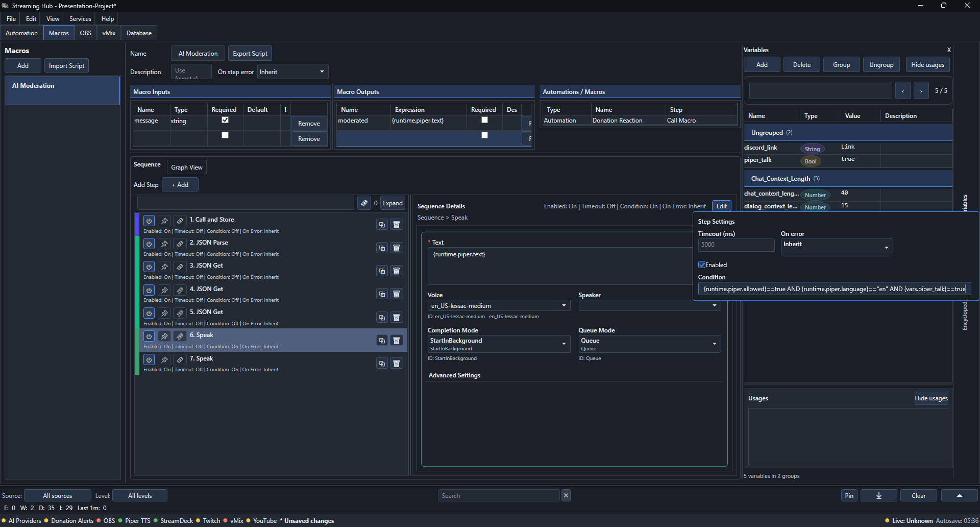The image size is (980, 527).
Task: Collapse log panel with up arrow
Action: [959, 495]
